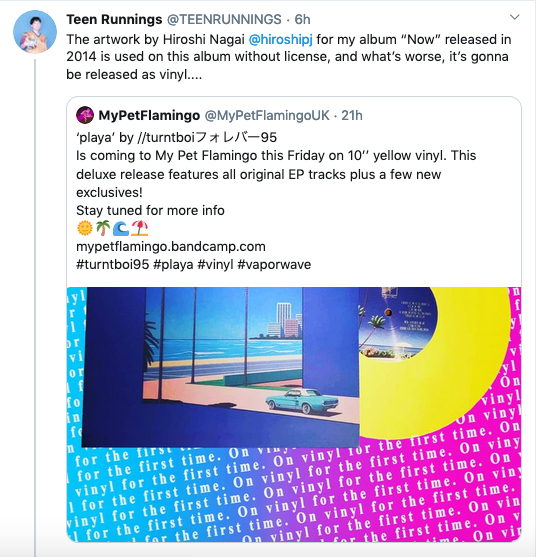This screenshot has height=557, width=536.
Task: Click the #playa hashtag
Action: pyautogui.click(x=173, y=264)
